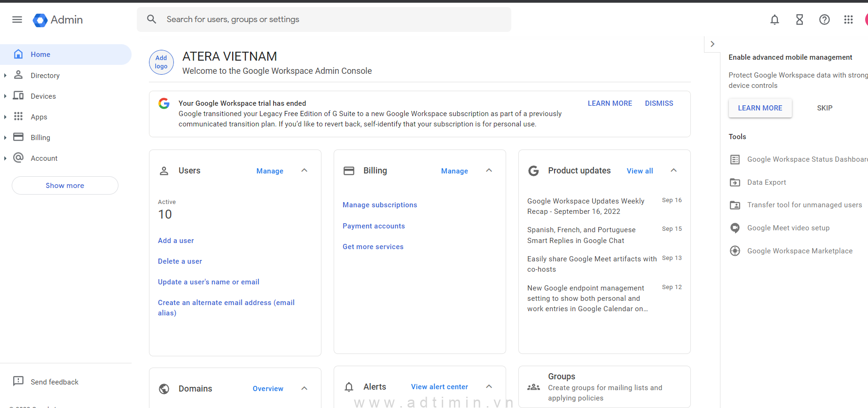Click the Domains globe icon

pos(164,389)
